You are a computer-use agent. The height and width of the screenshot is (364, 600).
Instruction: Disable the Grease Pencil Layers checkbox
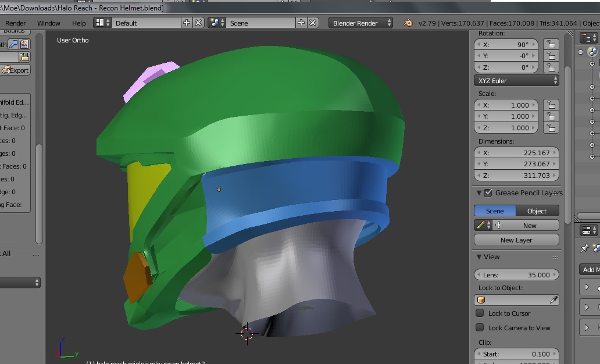pos(488,193)
